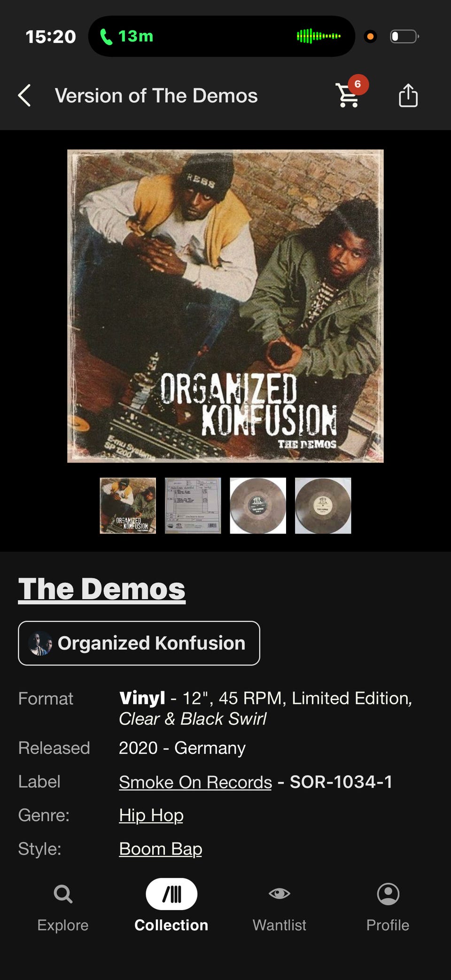This screenshot has width=451, height=980.
Task: Open Smoke On Records label link
Action: click(195, 782)
